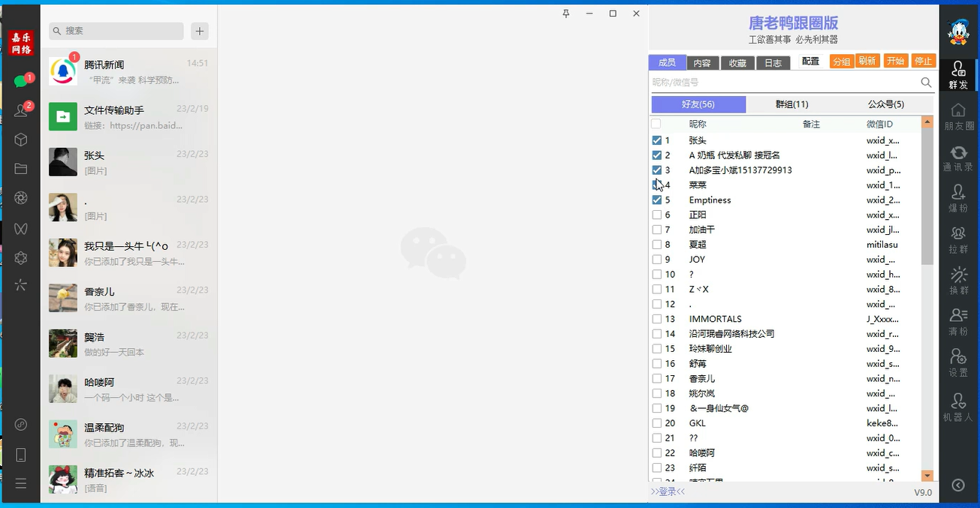Click the 刷新 refresh button
Image resolution: width=980 pixels, height=508 pixels.
pyautogui.click(x=867, y=62)
